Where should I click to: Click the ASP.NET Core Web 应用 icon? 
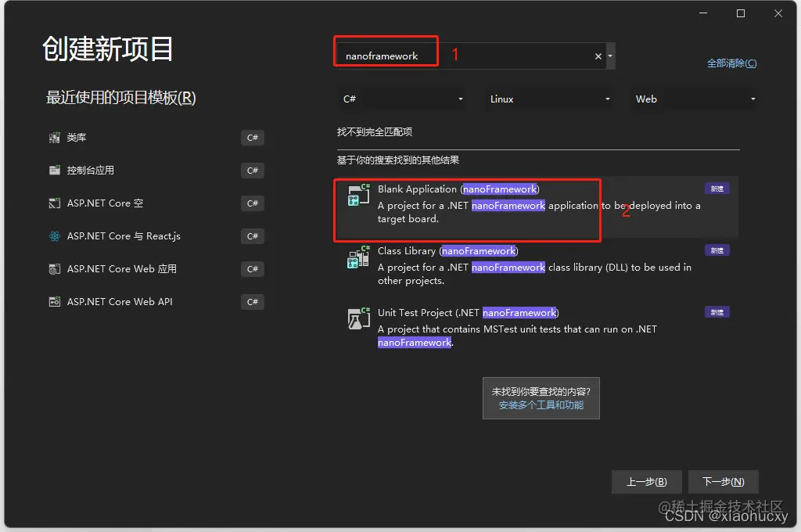(x=53, y=269)
